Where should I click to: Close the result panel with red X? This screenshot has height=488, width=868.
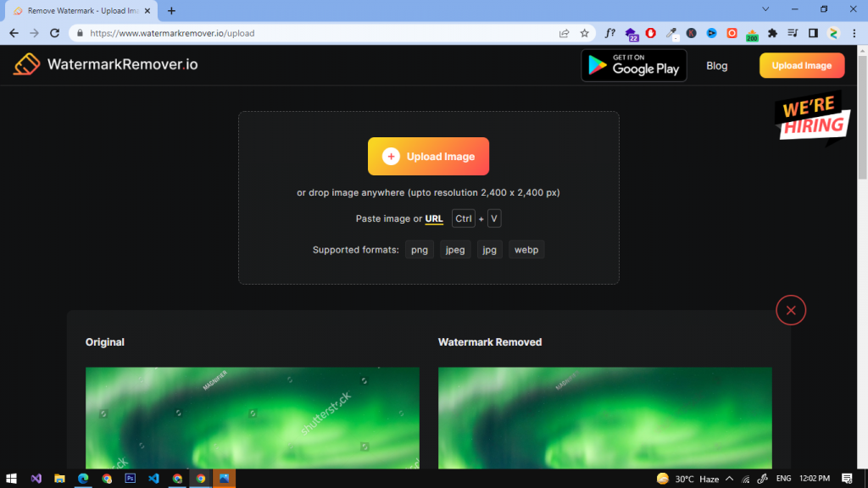(x=791, y=310)
